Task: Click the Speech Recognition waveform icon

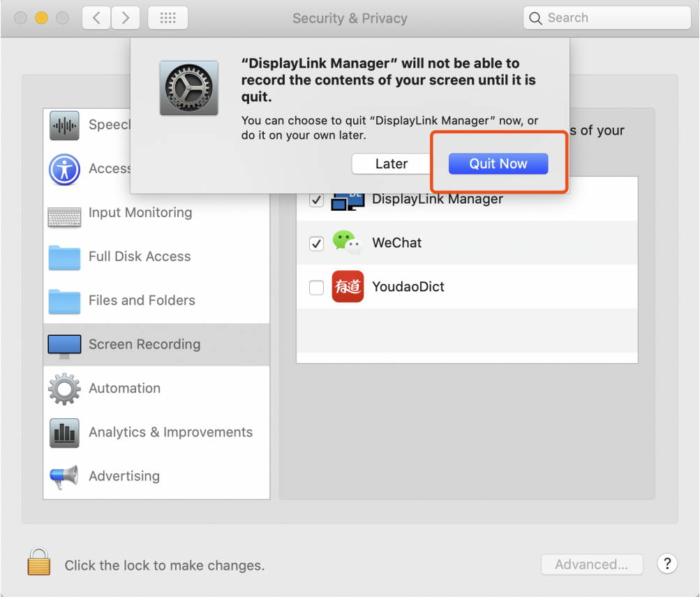Action: click(64, 126)
